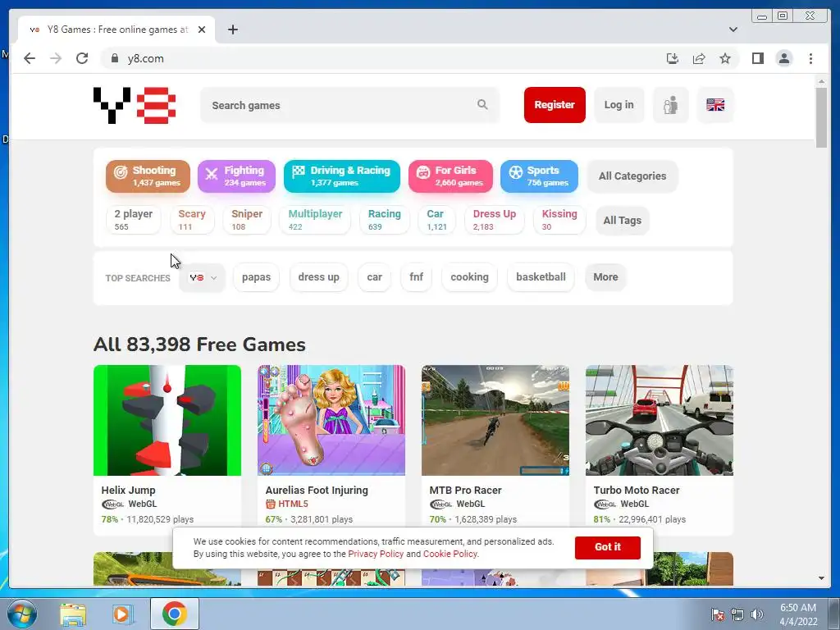Select the Kissing tag
Viewport: 840px width, 630px height.
[559, 220]
